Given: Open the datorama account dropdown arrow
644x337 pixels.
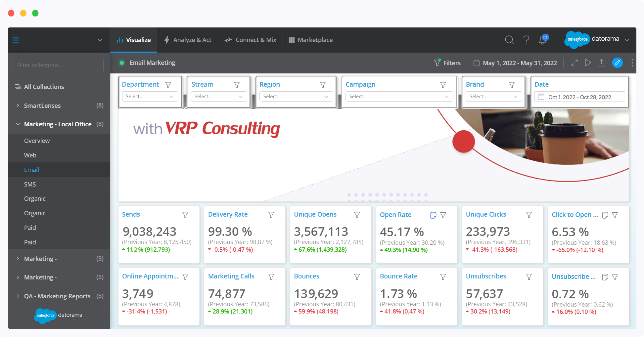Looking at the screenshot, I should tap(627, 40).
